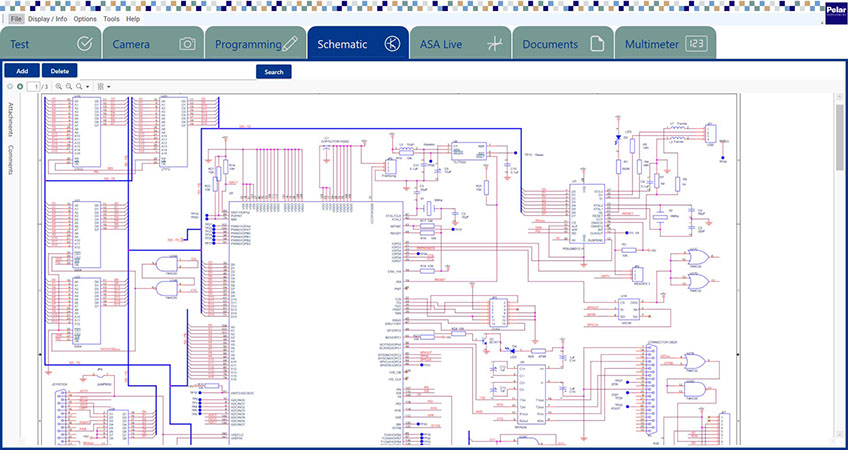Click the Search button
Screen dimensions: 848x450
click(x=273, y=72)
